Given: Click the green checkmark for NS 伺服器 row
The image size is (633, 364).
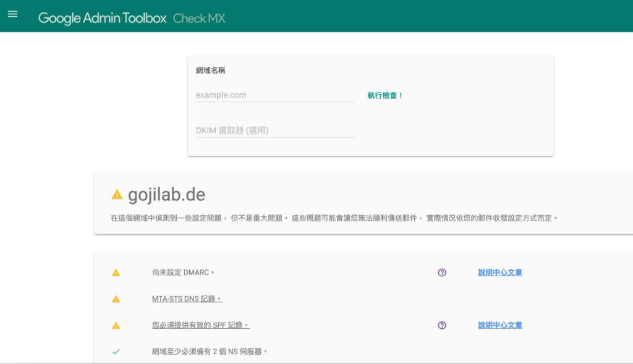Looking at the screenshot, I should pos(116,352).
